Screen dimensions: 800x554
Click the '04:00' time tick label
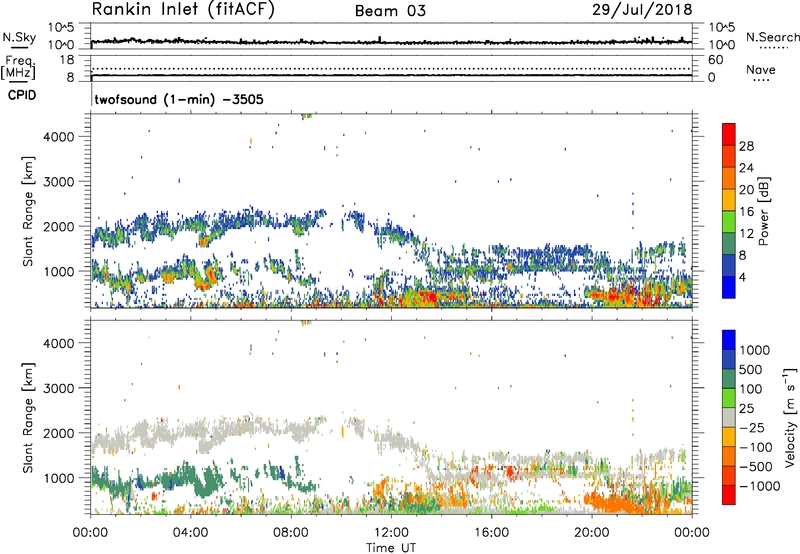(x=190, y=533)
